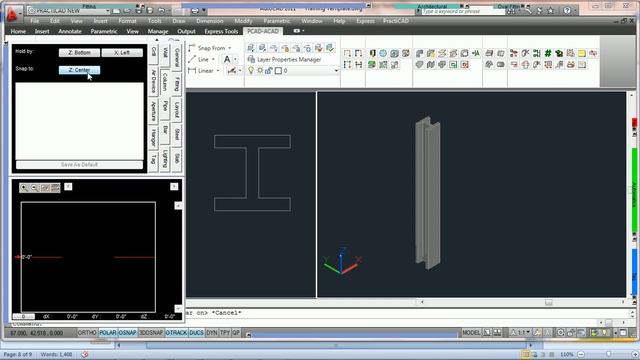Click the green hash grid icon in ribbon
The width and height of the screenshot is (640, 360).
tap(548, 53)
